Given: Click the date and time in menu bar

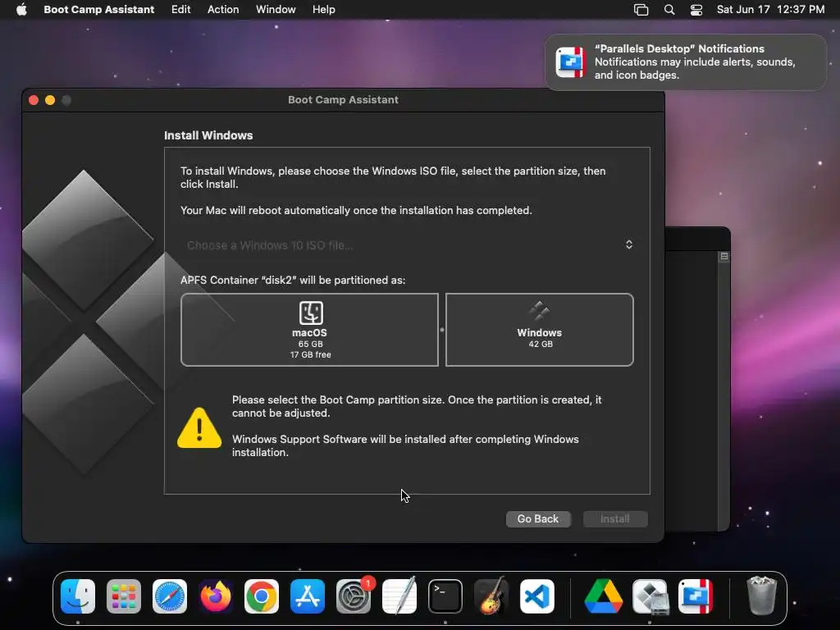Looking at the screenshot, I should click(770, 10).
